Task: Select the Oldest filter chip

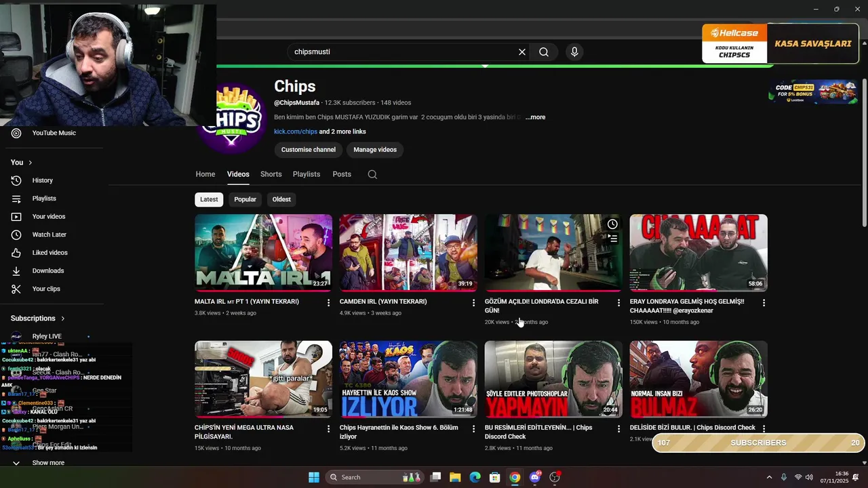Action: pyautogui.click(x=281, y=199)
